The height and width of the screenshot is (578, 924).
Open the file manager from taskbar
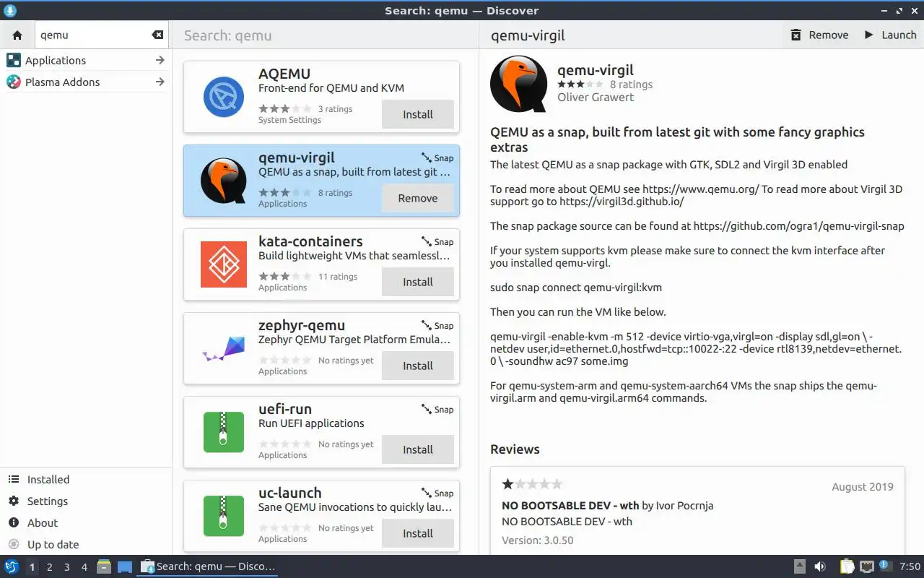(104, 566)
